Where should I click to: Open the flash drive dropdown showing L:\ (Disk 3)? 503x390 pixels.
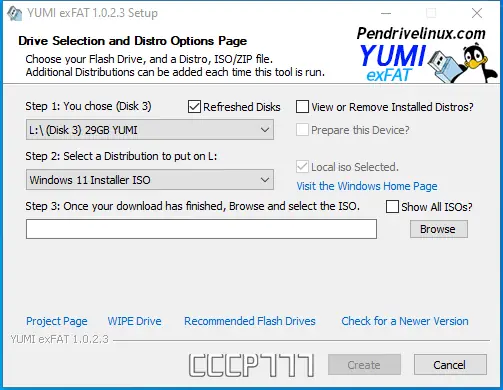[x=150, y=130]
